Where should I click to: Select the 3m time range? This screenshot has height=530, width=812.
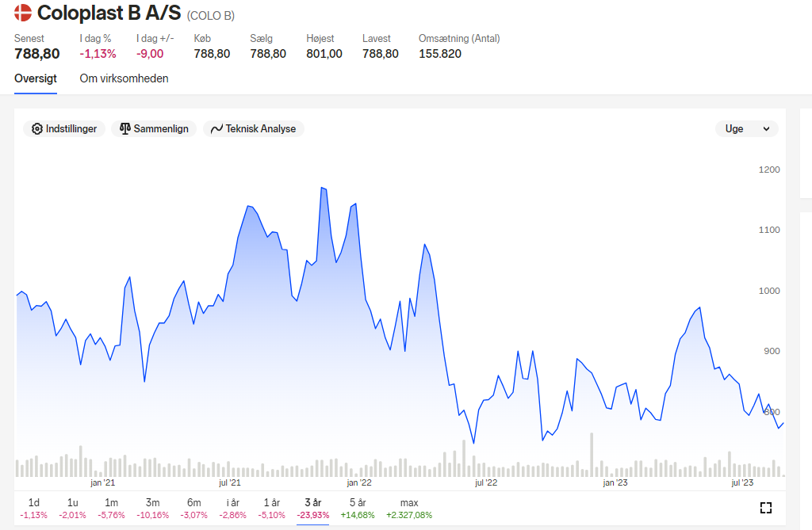click(153, 509)
